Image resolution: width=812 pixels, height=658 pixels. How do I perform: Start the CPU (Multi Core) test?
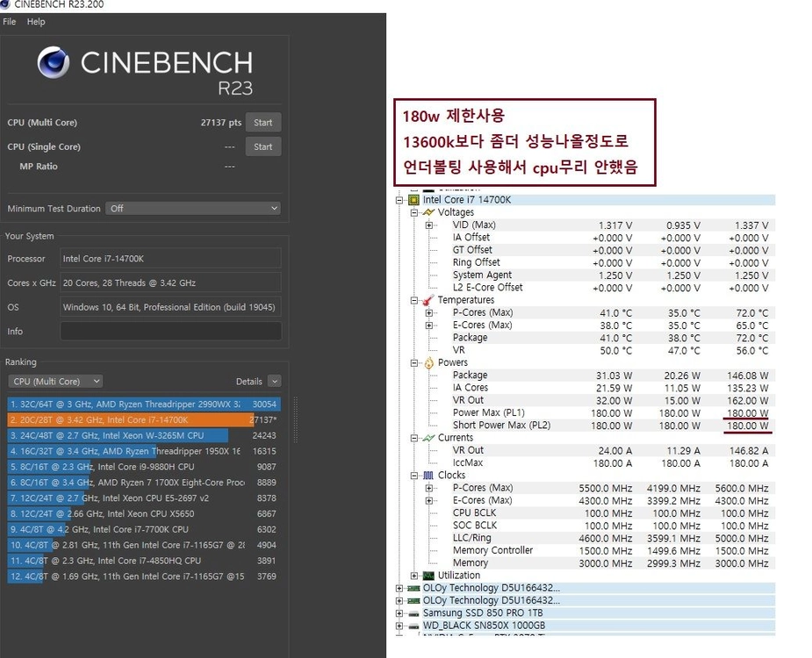click(x=263, y=123)
